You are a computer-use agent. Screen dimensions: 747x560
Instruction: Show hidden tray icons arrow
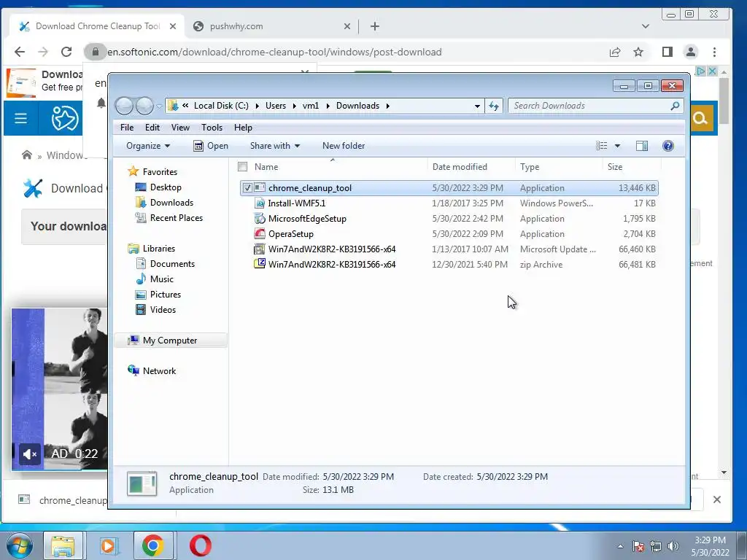tap(620, 546)
